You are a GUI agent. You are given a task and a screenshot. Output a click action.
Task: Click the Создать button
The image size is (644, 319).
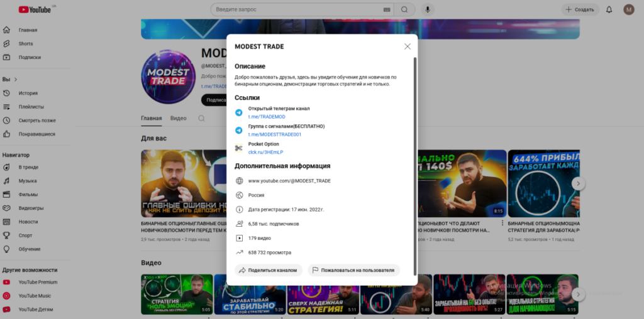580,9
